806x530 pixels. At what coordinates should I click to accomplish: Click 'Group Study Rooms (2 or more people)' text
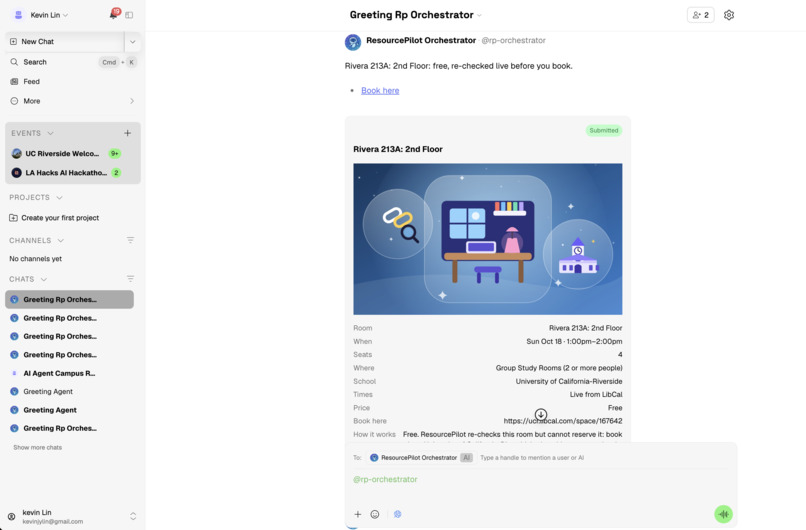pos(559,368)
